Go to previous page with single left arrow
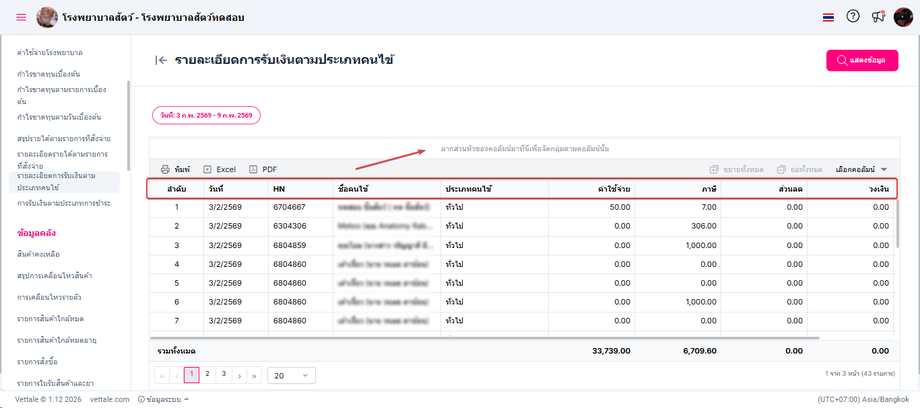The width and height of the screenshot is (920, 408). point(176,375)
